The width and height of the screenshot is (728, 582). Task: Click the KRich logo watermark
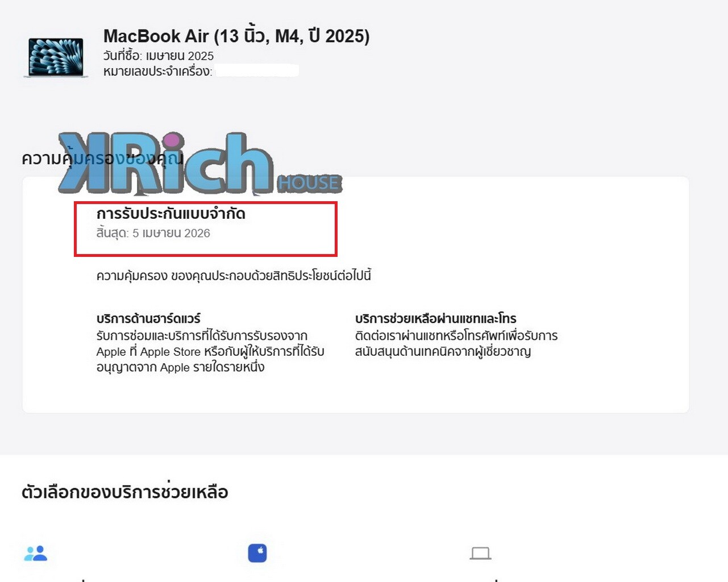pos(200,164)
